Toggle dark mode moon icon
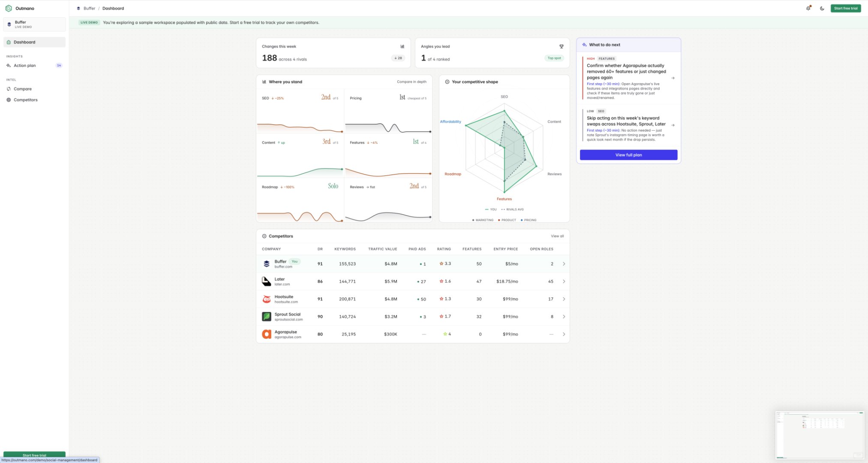 (x=822, y=8)
